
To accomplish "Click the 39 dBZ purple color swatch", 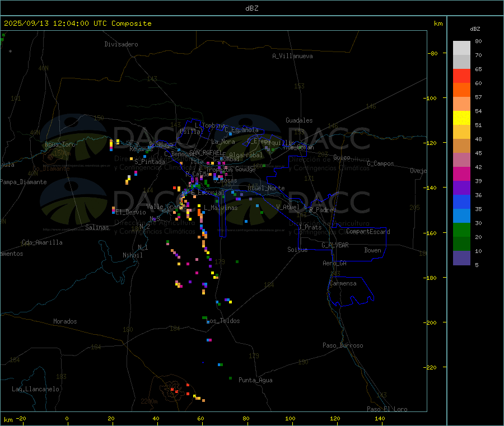I will 461,188.
